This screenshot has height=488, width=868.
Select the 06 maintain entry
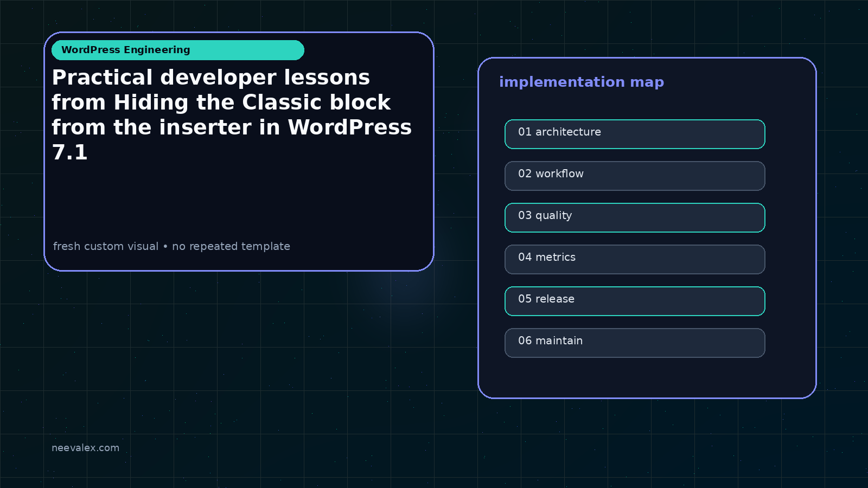pyautogui.click(x=635, y=343)
